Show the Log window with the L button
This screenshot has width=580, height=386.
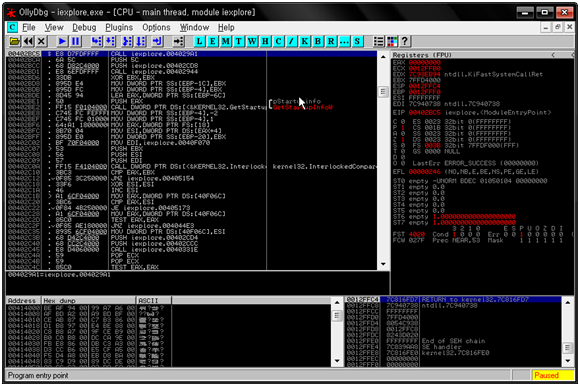(199, 41)
